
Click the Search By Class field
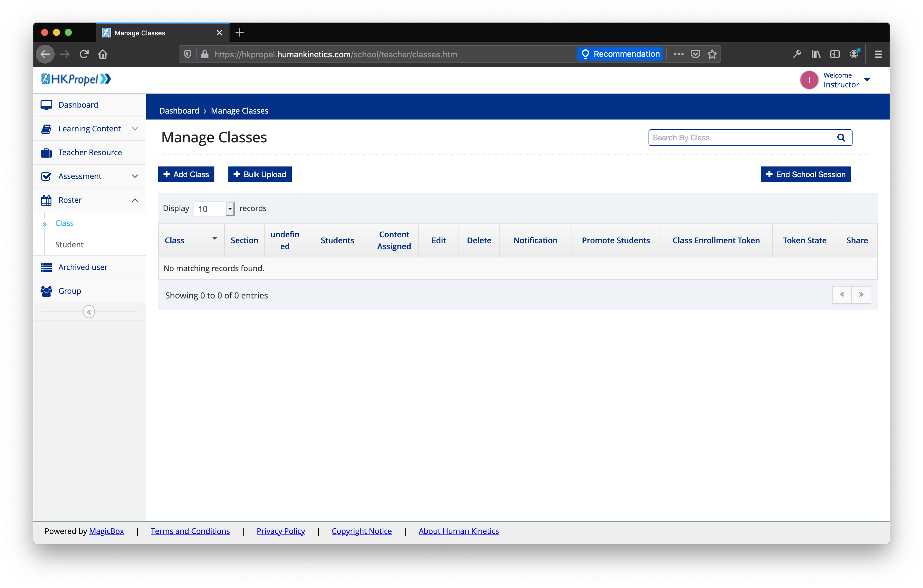click(x=742, y=138)
